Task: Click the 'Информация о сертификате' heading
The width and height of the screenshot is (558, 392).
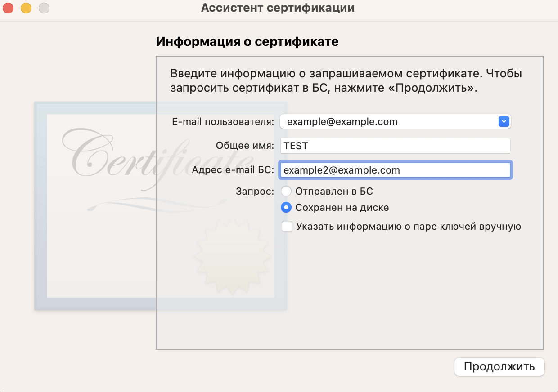Action: pyautogui.click(x=247, y=42)
